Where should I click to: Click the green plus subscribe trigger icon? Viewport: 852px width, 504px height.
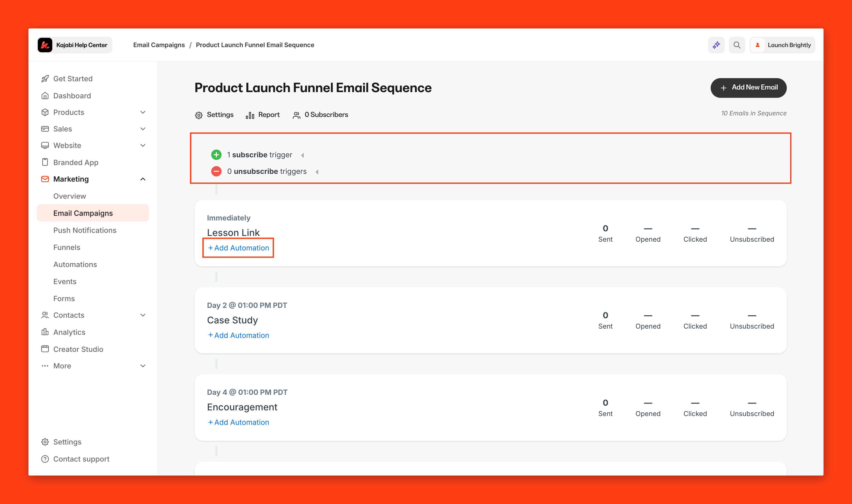pos(216,155)
